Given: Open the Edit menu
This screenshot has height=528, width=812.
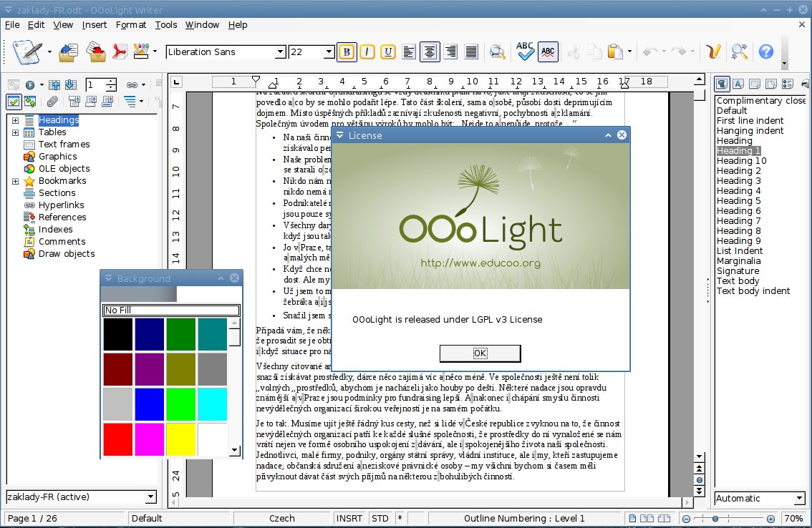Looking at the screenshot, I should tap(36, 25).
